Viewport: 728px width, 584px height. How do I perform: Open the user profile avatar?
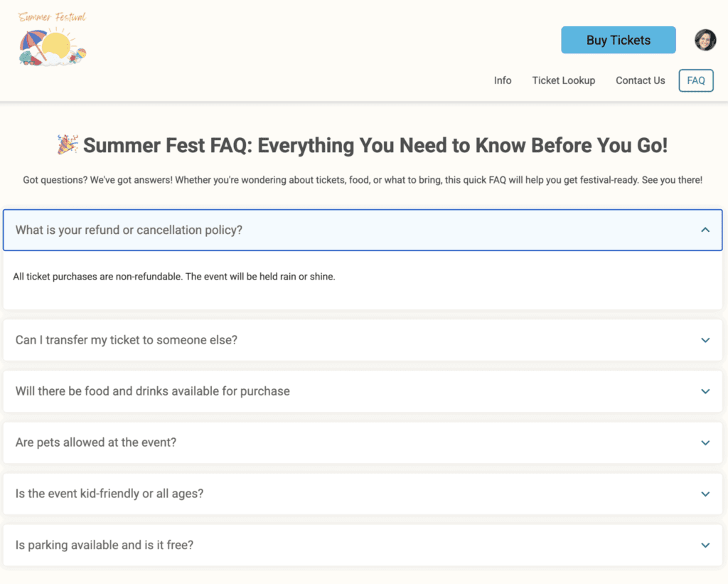click(x=705, y=41)
